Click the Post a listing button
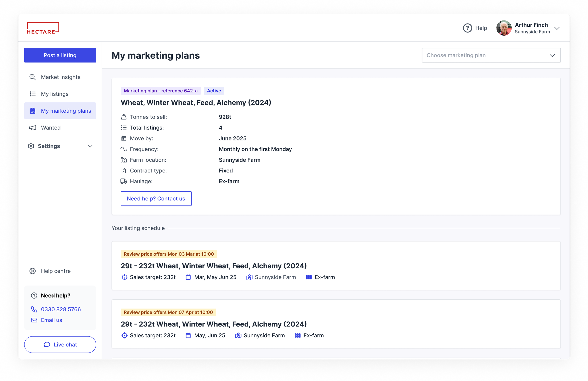 coord(60,55)
